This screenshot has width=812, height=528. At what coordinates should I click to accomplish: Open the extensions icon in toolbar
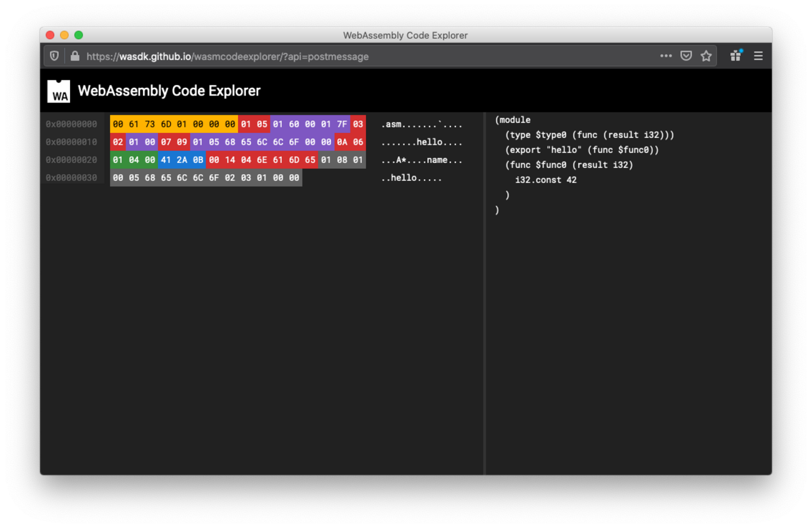pyautogui.click(x=736, y=56)
